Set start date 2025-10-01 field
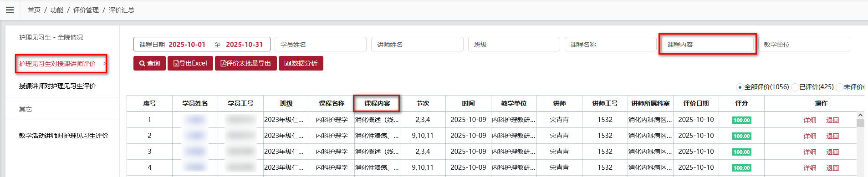868x177 pixels. pyautogui.click(x=187, y=45)
